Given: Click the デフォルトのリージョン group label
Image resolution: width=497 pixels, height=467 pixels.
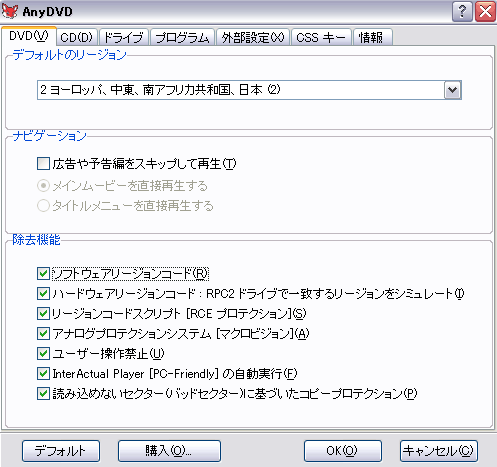Looking at the screenshot, I should point(69,55).
